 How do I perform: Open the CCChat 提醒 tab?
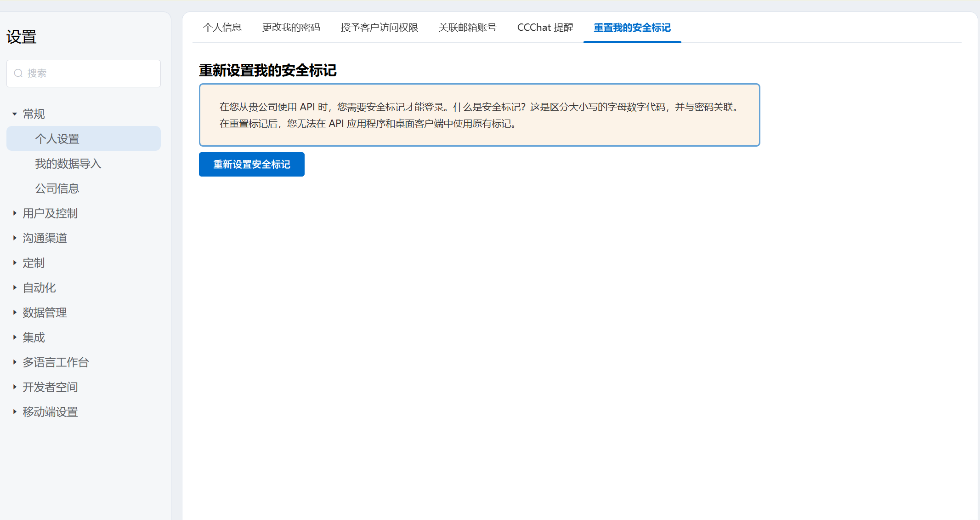coord(545,28)
